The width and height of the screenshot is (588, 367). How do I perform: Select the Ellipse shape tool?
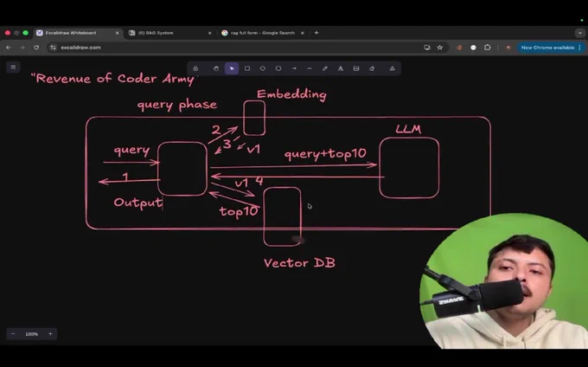point(278,68)
